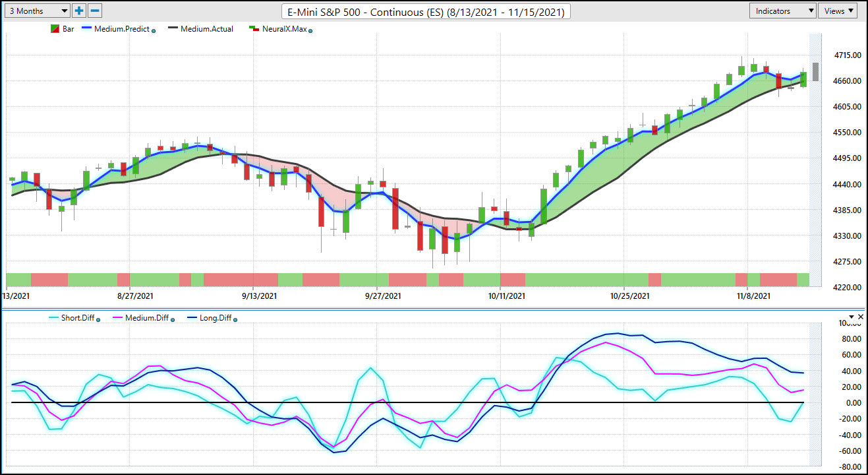Zoom out with the minus button
Image resolution: width=868 pixels, height=475 pixels.
[x=95, y=11]
